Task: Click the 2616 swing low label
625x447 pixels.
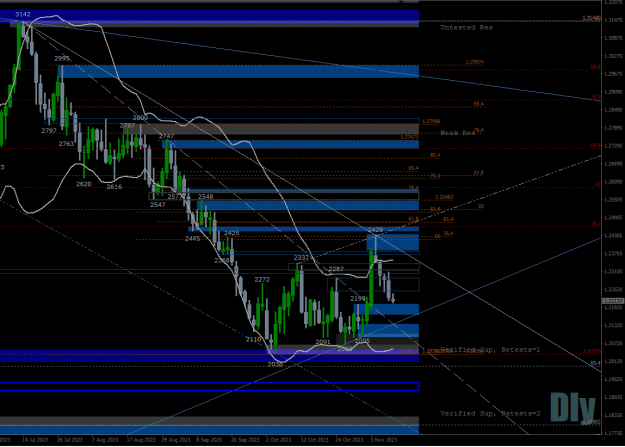Action: coord(114,187)
